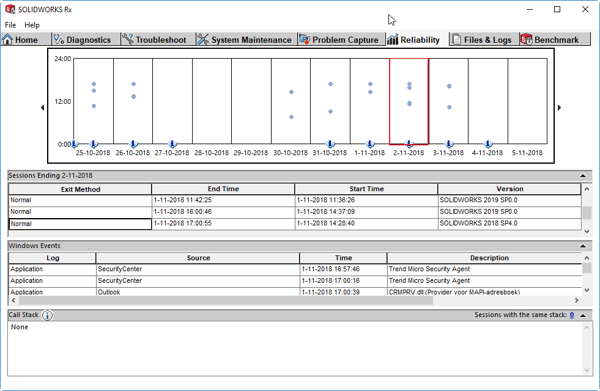
Task: Click the Call Stack info icon
Action: coord(47,315)
